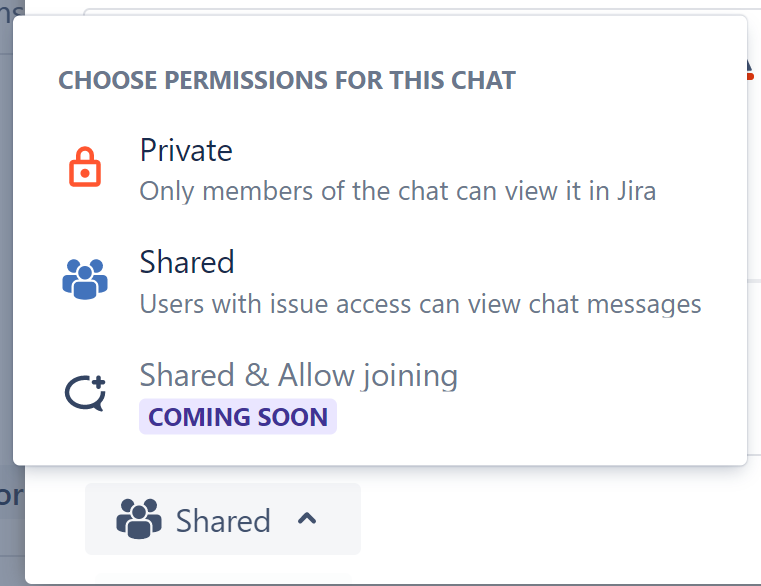Click the COMING SOON badge

(238, 417)
